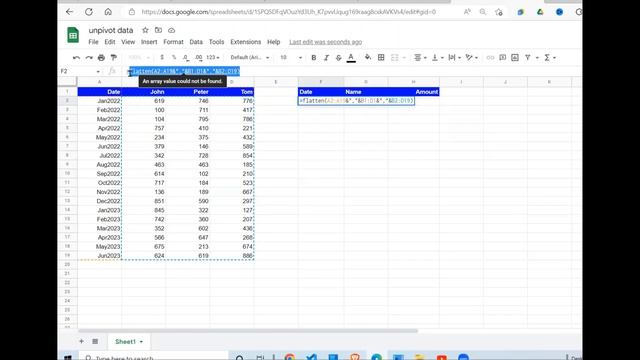Open the zoom level dropdown
The image size is (640, 360).
(139, 58)
